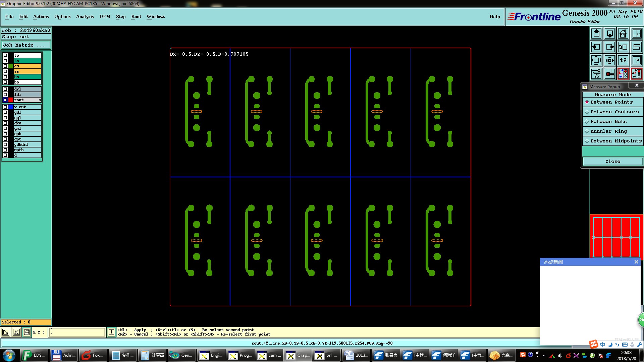Viewport: 644px width, 362px height.
Task: Select Between Nets measure mode
Action: tap(612, 121)
